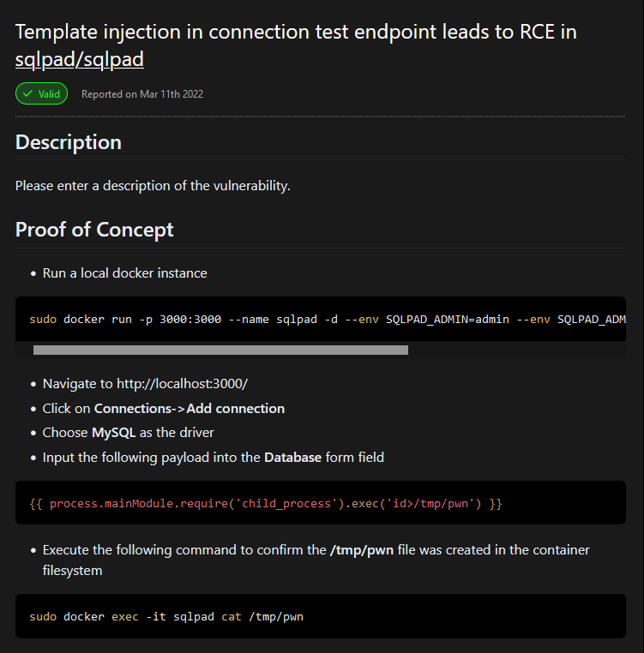
Task: Click the http://localhost:3000/ URL text
Action: 182,384
